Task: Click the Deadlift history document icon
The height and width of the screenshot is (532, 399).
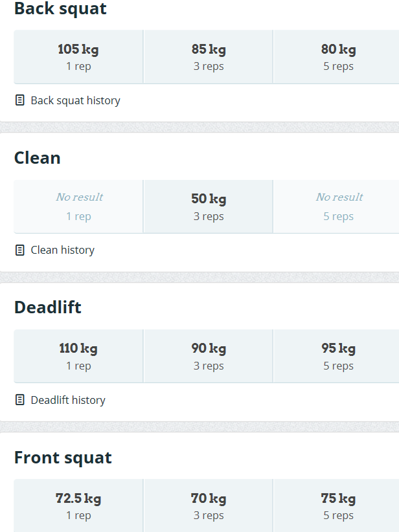Action: tap(19, 400)
